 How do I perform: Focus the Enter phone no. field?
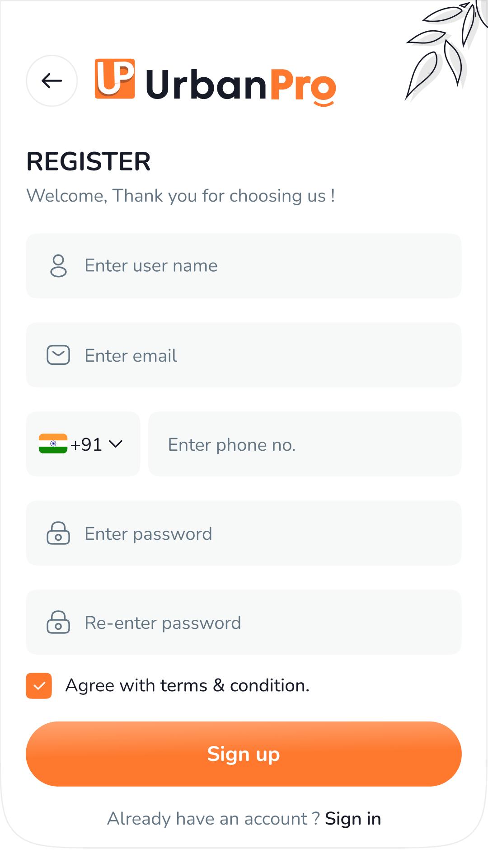(x=305, y=444)
